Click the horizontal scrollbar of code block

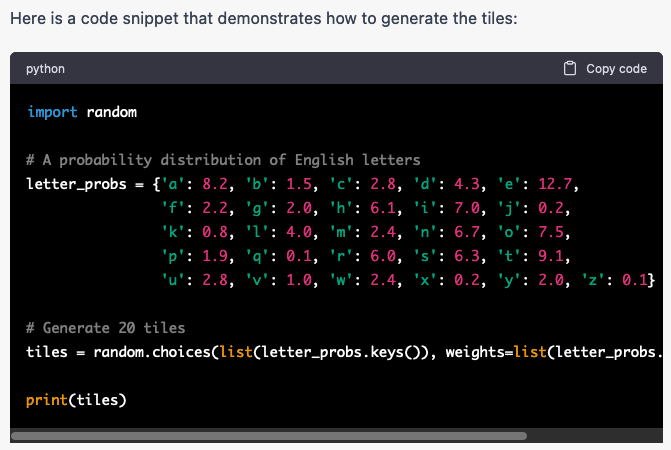point(269,436)
